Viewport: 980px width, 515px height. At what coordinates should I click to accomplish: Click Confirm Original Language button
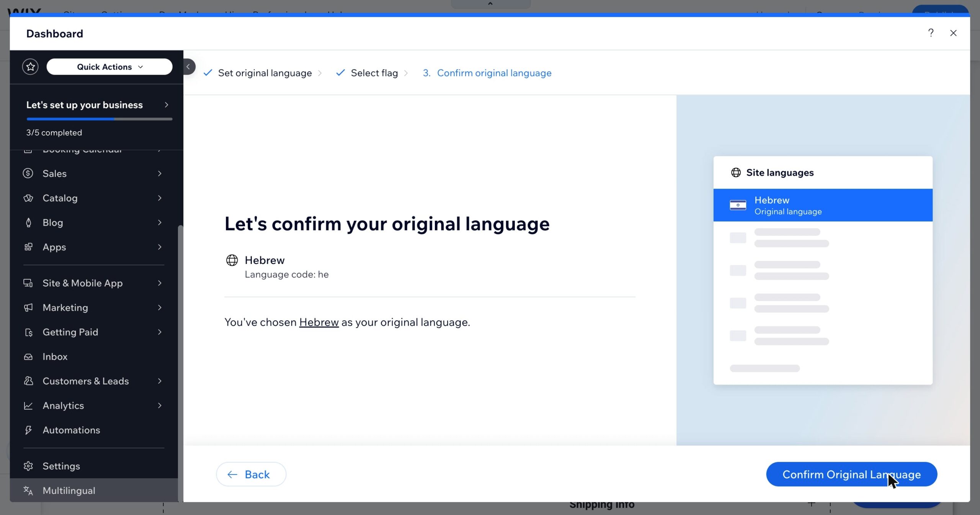click(851, 474)
